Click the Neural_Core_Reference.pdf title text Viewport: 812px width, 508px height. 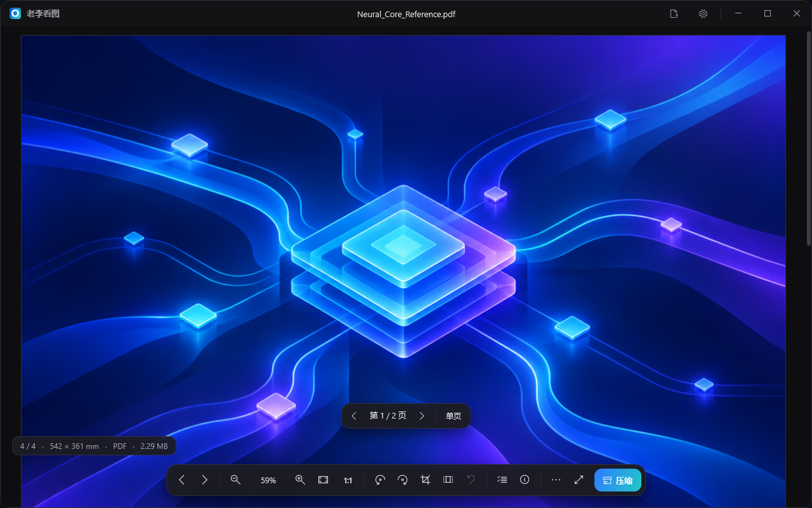pyautogui.click(x=406, y=14)
